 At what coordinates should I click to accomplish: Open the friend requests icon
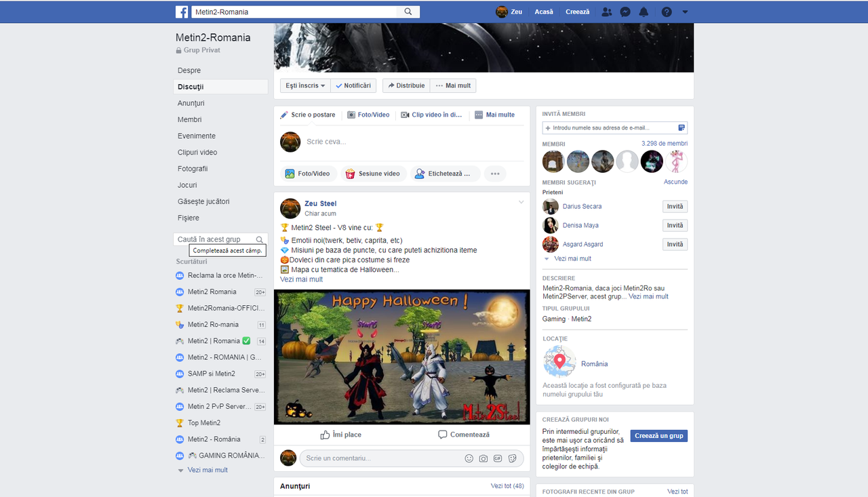(x=606, y=12)
